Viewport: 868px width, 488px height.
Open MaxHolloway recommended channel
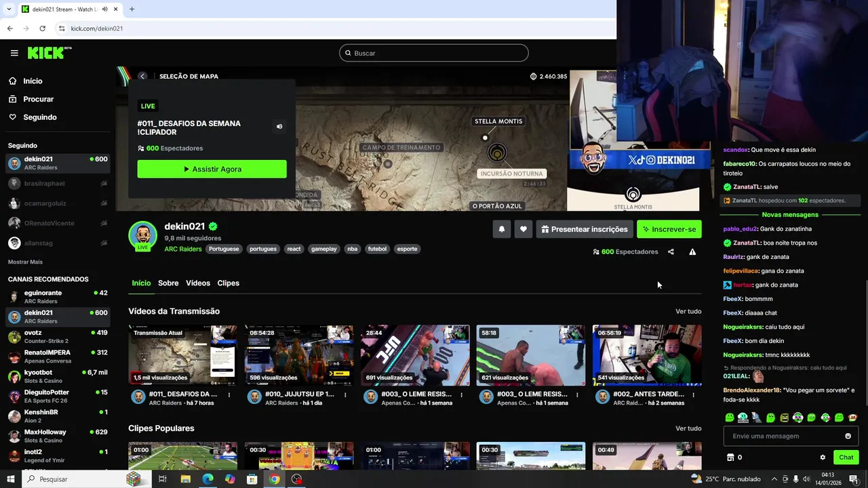point(58,436)
